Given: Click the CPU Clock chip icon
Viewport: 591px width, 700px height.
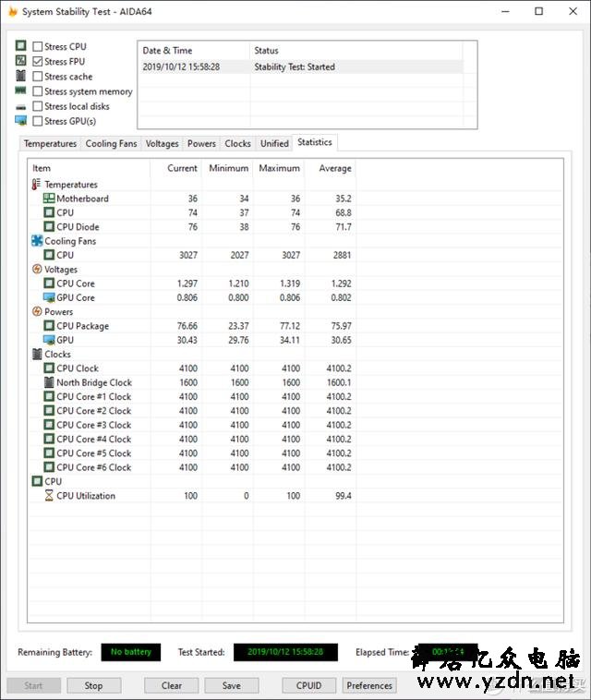Looking at the screenshot, I should click(x=49, y=368).
